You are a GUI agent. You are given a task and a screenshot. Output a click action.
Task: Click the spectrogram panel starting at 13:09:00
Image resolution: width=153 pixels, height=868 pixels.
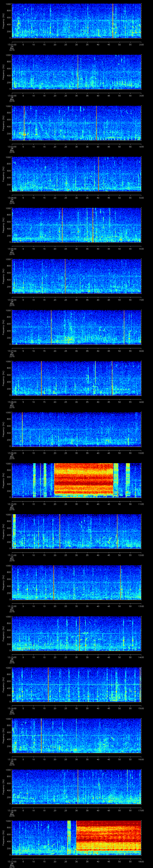[x=77, y=429]
